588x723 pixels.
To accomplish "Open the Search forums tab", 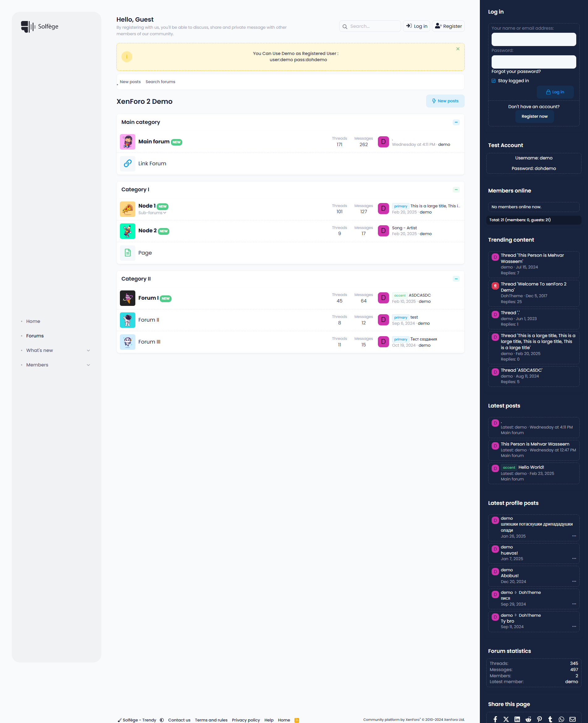I will point(160,82).
